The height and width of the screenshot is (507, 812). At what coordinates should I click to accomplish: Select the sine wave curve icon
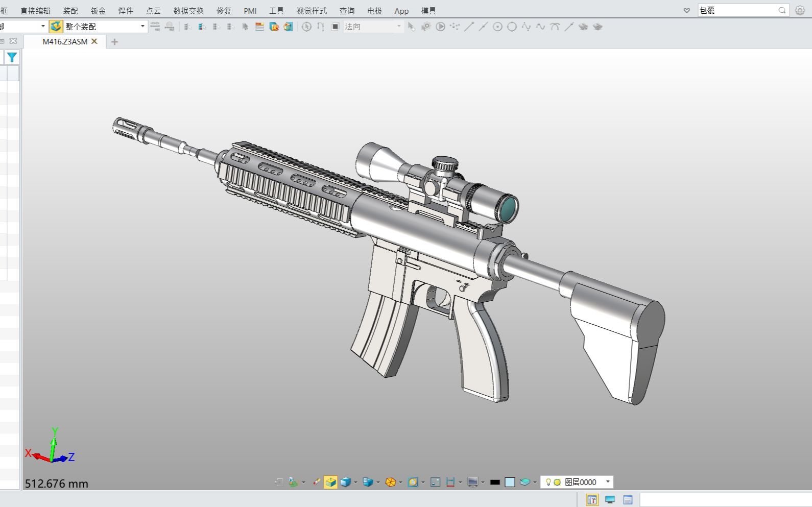[526, 27]
